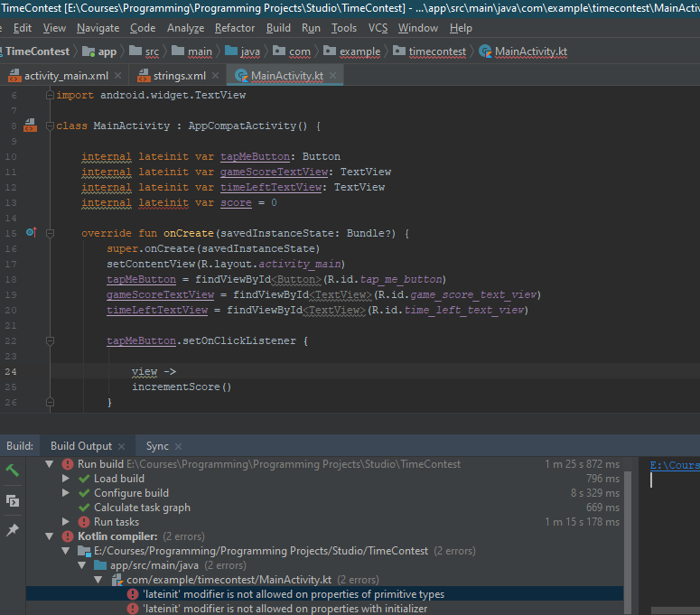
Task: Select the 'lateinit' with initializer error
Action: pos(285,609)
